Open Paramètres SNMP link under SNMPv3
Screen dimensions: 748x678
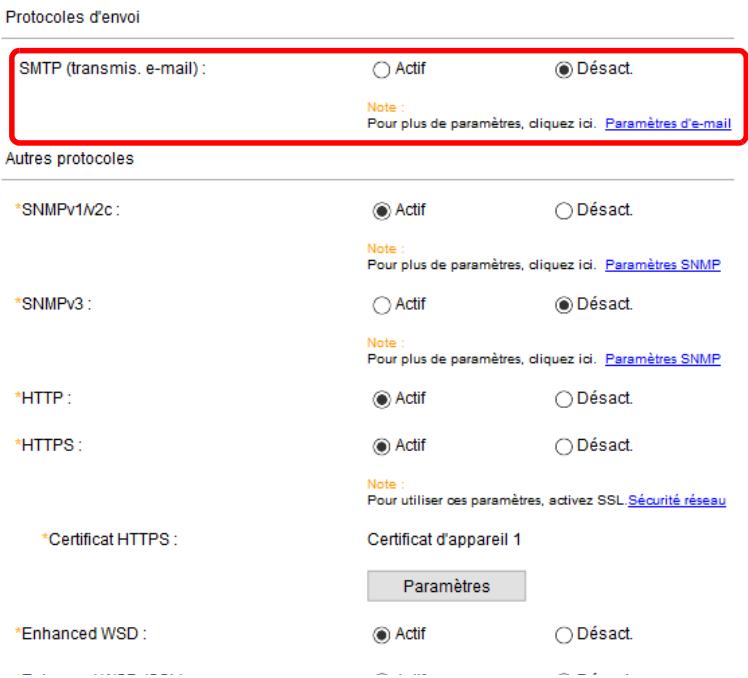tap(663, 359)
